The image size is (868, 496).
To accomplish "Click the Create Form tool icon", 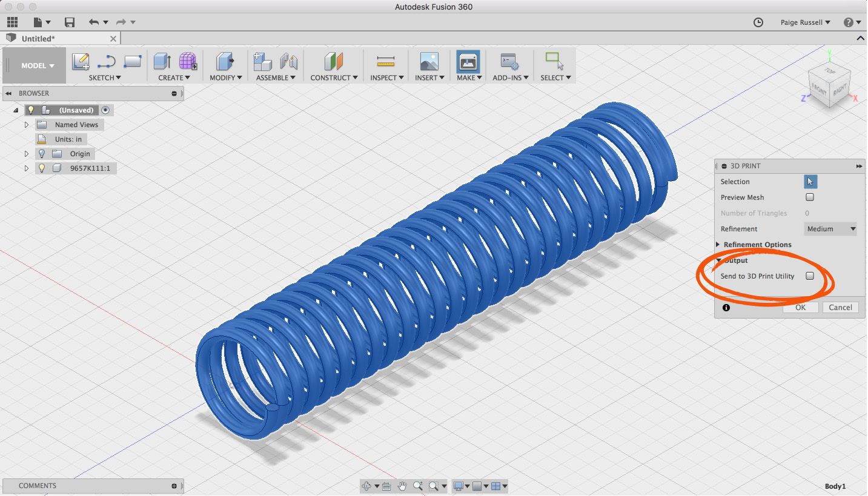I will [x=188, y=62].
